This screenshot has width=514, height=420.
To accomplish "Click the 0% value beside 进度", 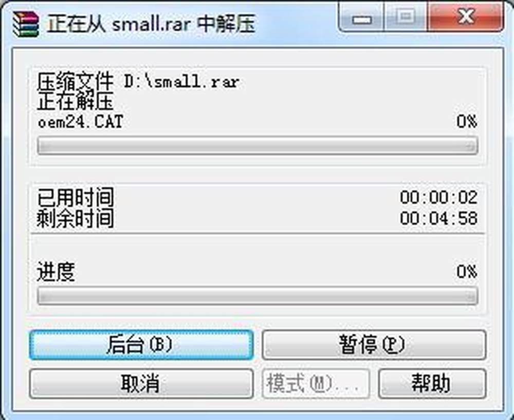I will (467, 272).
